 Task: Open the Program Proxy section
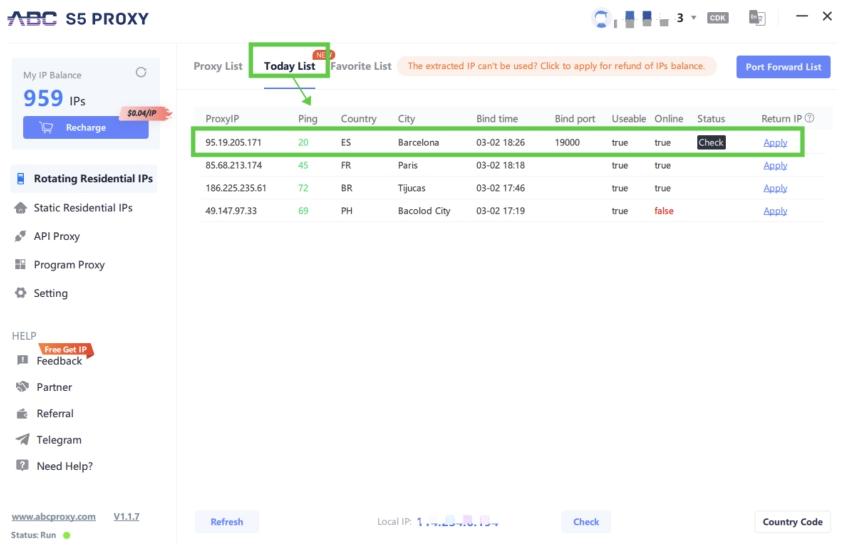[x=69, y=265]
